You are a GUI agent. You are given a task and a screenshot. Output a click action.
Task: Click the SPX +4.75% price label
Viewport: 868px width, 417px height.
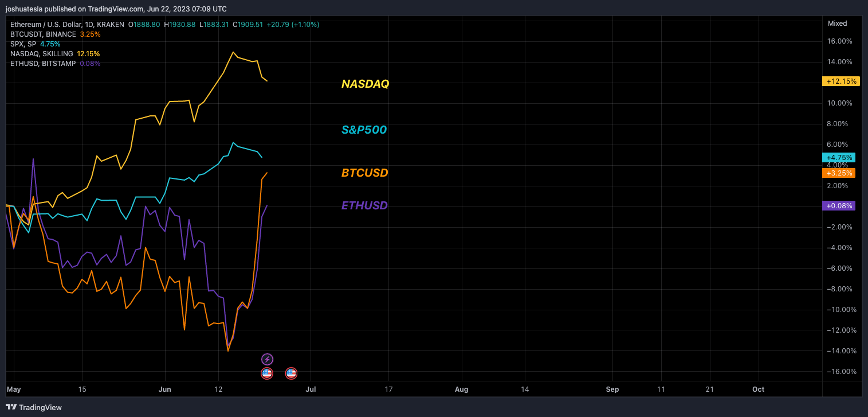[839, 157]
